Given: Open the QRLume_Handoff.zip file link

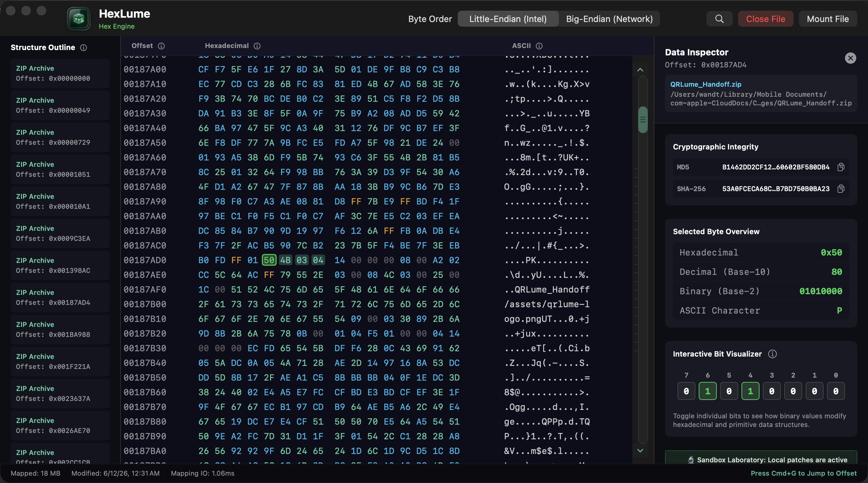Looking at the screenshot, I should (x=706, y=84).
